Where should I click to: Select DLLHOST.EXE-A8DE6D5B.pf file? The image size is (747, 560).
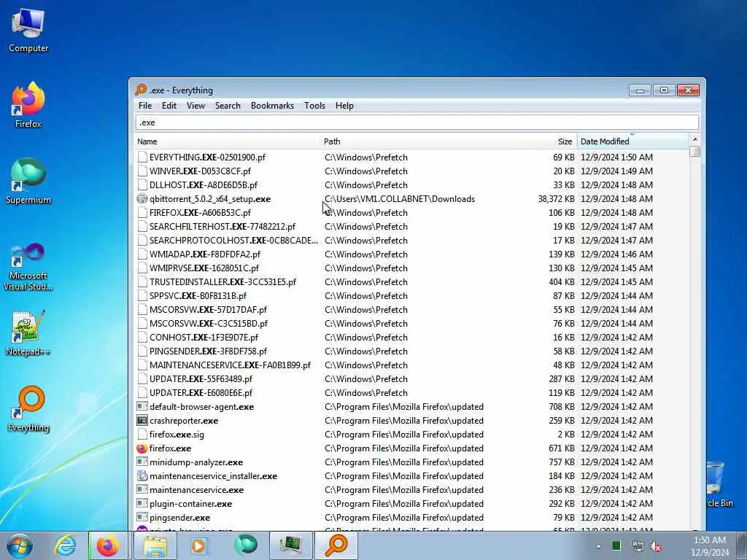(204, 184)
